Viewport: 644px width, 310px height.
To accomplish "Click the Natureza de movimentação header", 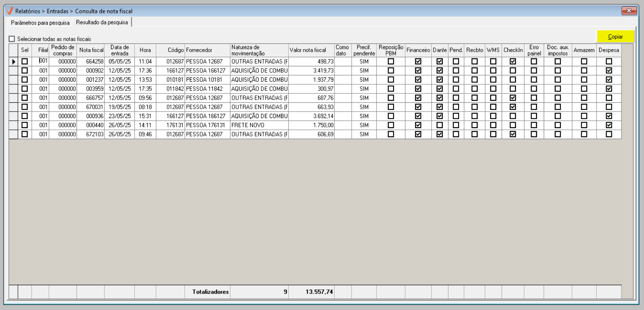I will [x=259, y=50].
